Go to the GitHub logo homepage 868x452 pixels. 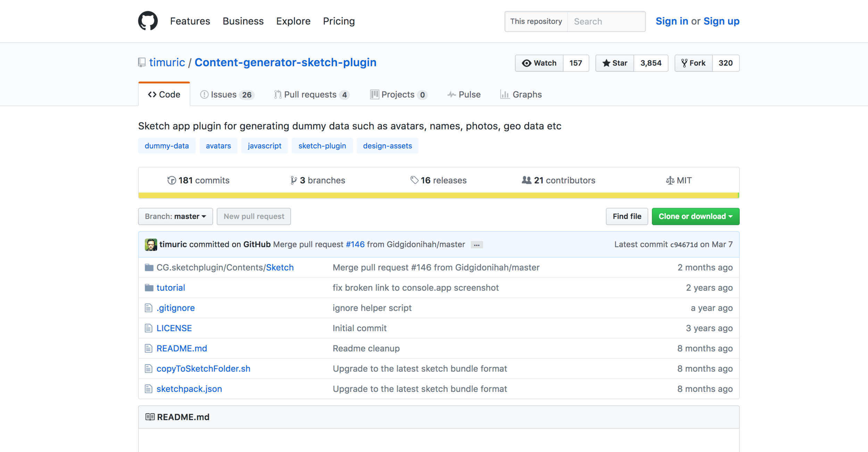pyautogui.click(x=148, y=21)
